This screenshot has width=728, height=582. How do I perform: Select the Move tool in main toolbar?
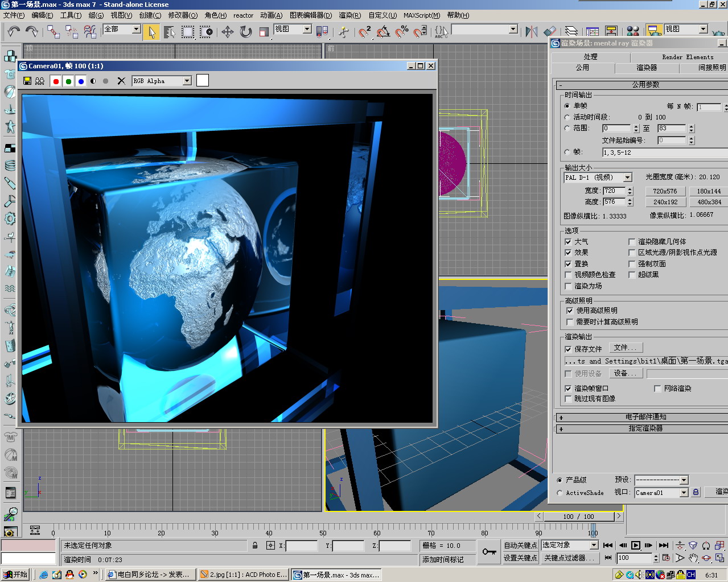coord(227,32)
